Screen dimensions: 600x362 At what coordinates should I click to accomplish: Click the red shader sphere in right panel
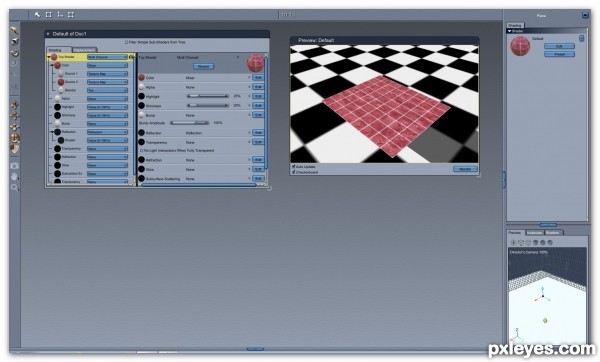coord(520,46)
